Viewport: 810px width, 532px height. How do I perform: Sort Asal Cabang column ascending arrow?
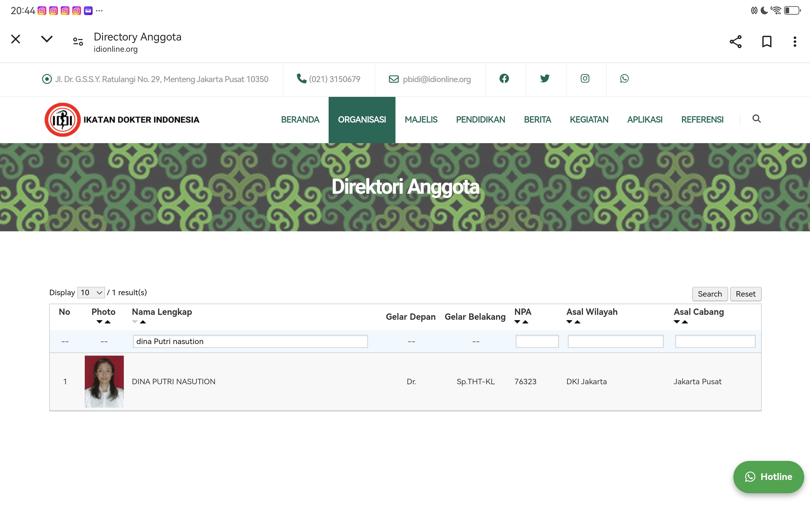[685, 322]
